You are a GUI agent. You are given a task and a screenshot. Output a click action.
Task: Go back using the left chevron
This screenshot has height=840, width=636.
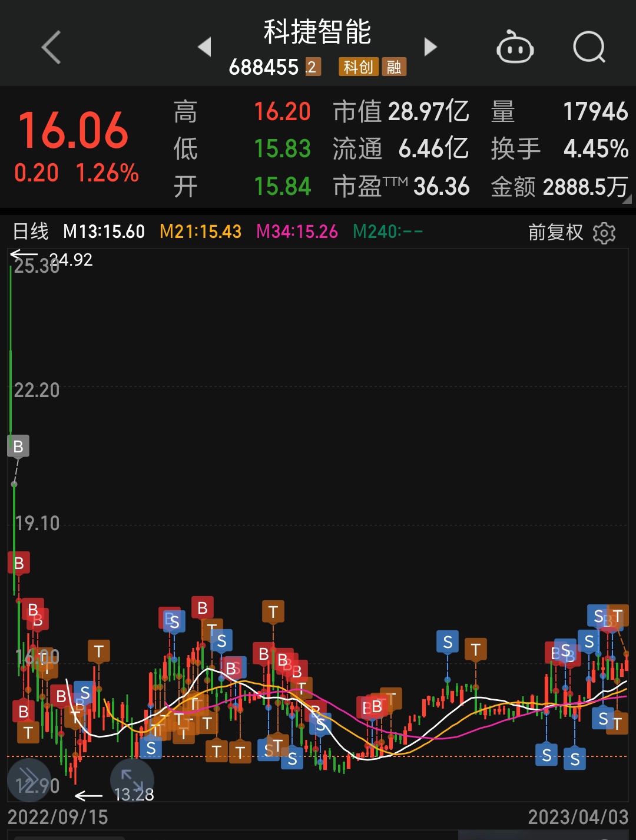(52, 47)
